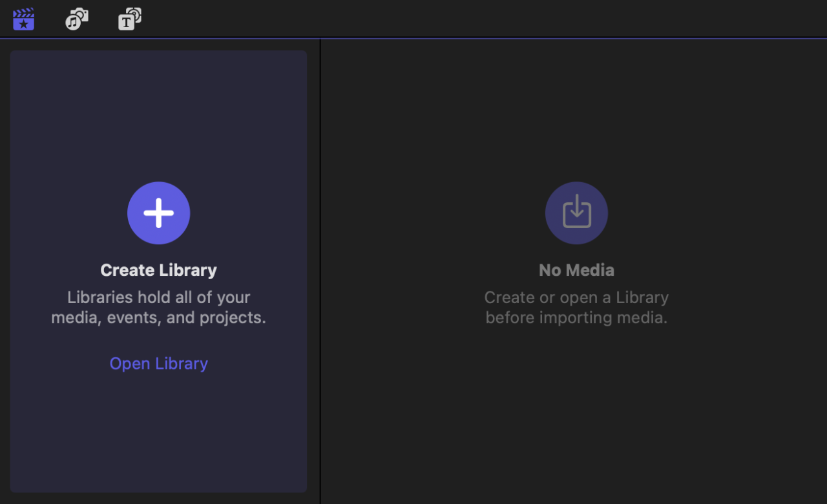Click the purple plus Create Library button
Viewport: 827px width, 504px height.
click(158, 213)
